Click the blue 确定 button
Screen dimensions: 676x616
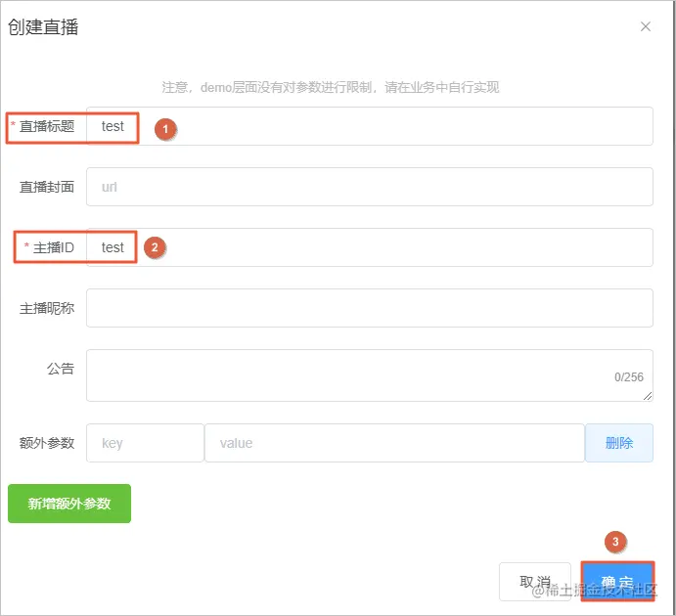click(617, 582)
